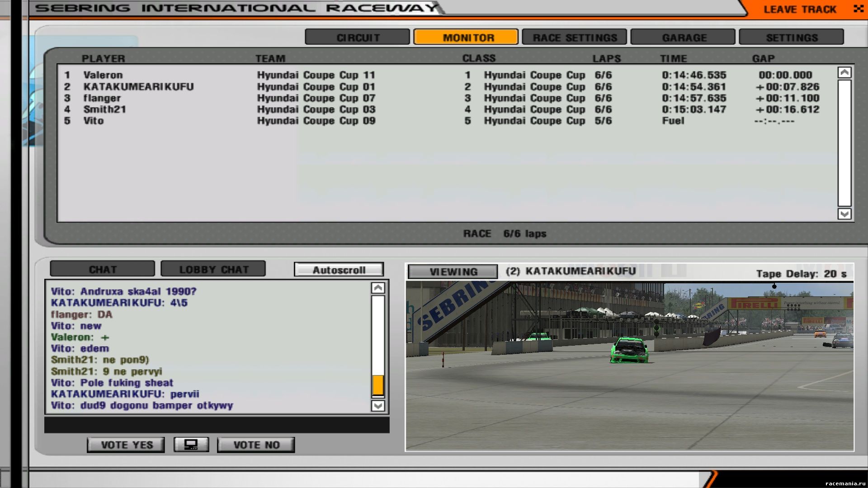Click chat message 'KATAKUMEARIKUFU: 4\5'
This screenshot has height=488, width=868.
click(119, 303)
